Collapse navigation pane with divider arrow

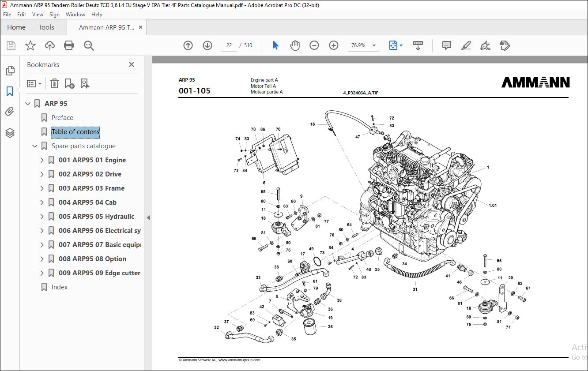tap(148, 217)
